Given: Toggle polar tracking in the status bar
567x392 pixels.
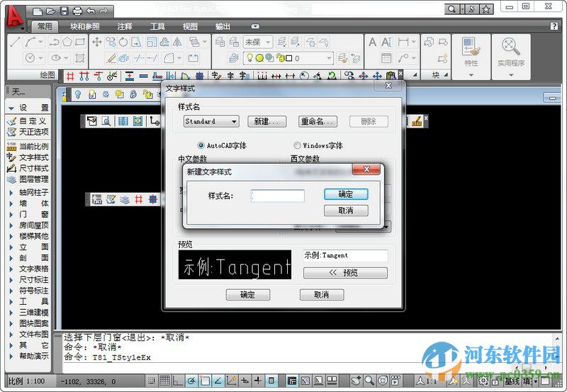Looking at the screenshot, I should pos(191,381).
